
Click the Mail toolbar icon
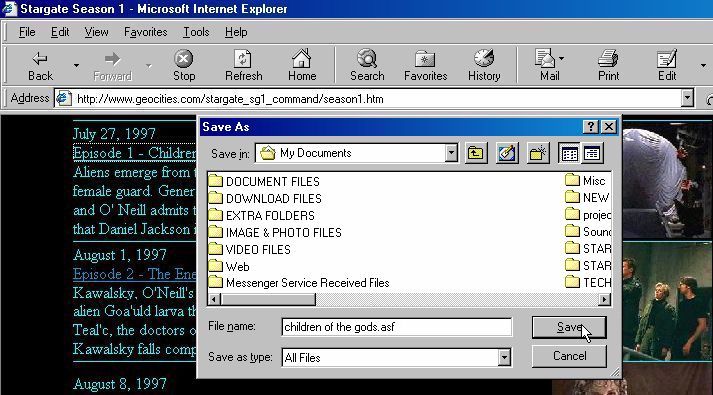549,66
